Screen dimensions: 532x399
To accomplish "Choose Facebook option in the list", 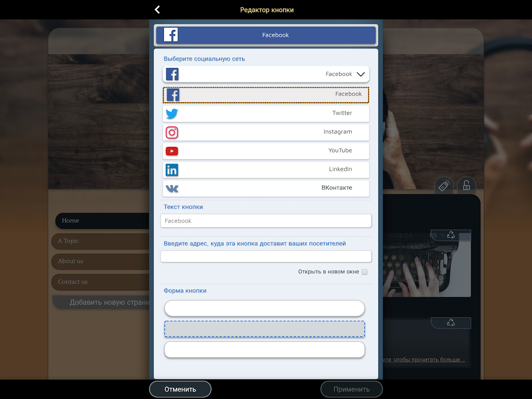I will click(x=266, y=95).
